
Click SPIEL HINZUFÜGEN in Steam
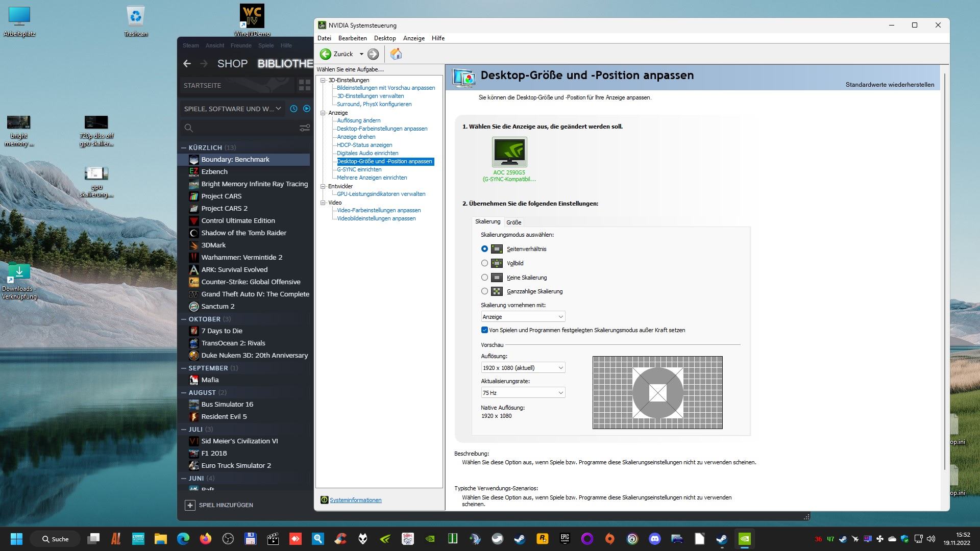click(226, 505)
